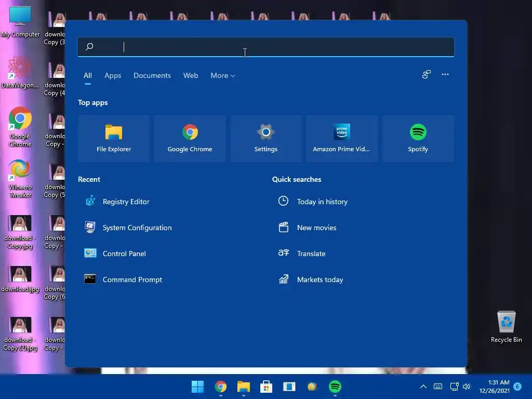Open File Explorer from Top apps
Screen dimensions: 532x399
[114, 138]
